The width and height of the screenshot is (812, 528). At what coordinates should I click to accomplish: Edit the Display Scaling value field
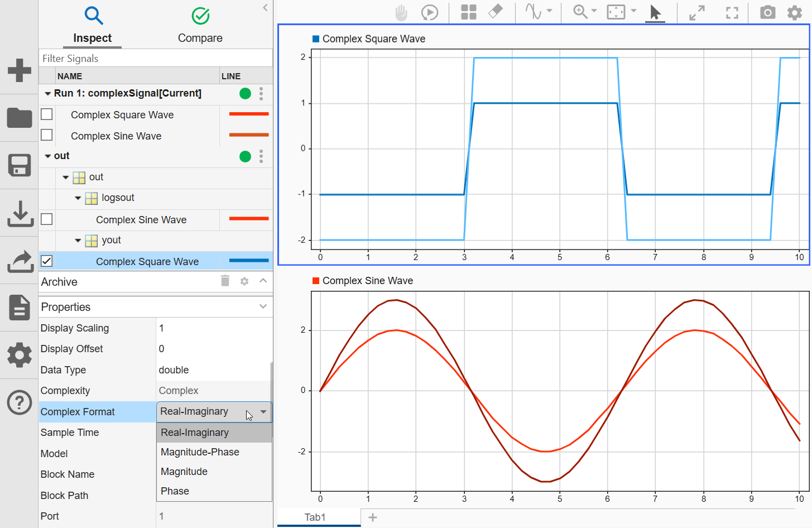214,328
